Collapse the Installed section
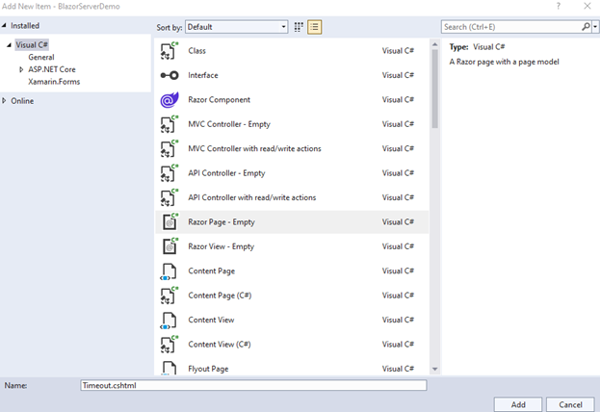Screen dimensions: 600x412 point(5,25)
